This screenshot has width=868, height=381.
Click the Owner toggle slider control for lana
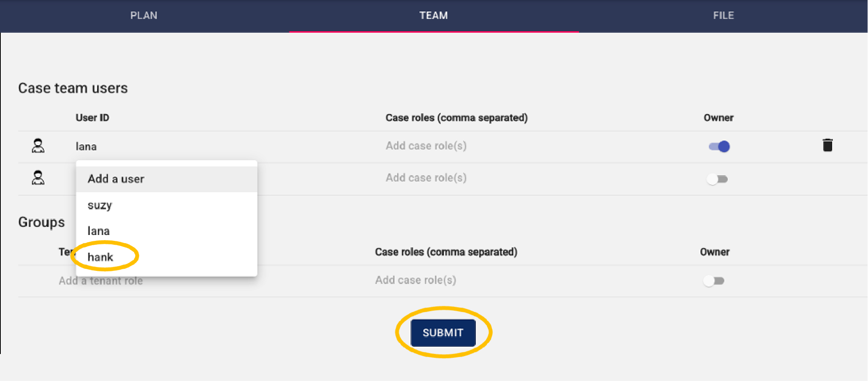coord(718,147)
